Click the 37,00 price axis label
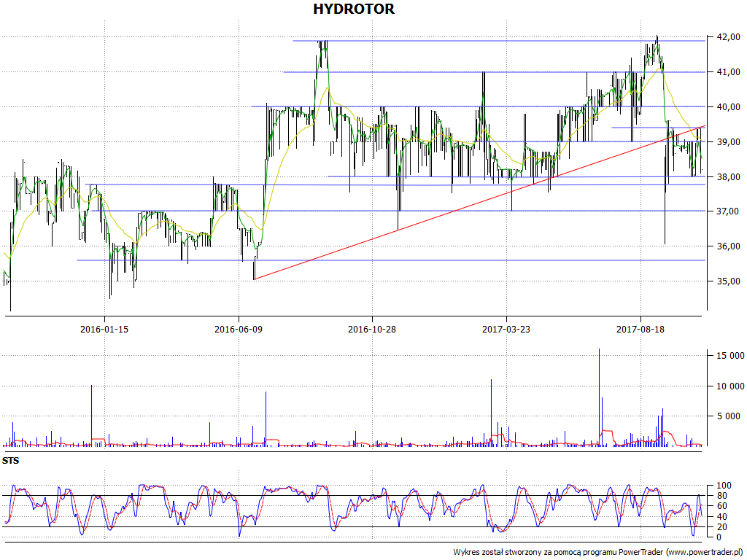The width and height of the screenshot is (747, 560). (x=729, y=211)
